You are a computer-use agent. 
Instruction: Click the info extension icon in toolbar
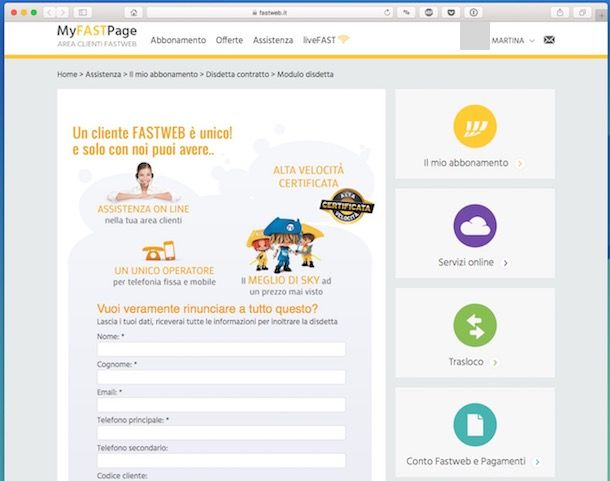coord(473,12)
